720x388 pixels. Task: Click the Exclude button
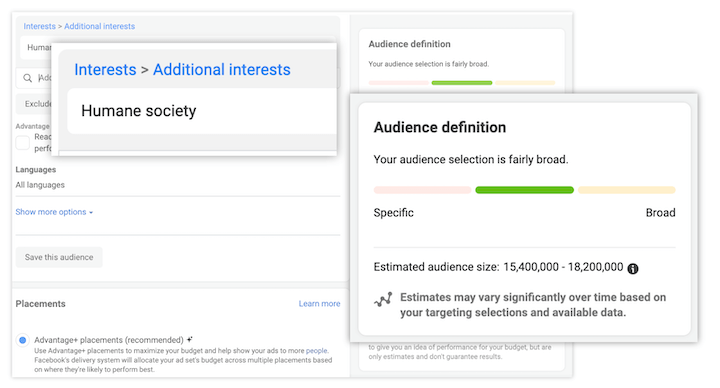34,104
